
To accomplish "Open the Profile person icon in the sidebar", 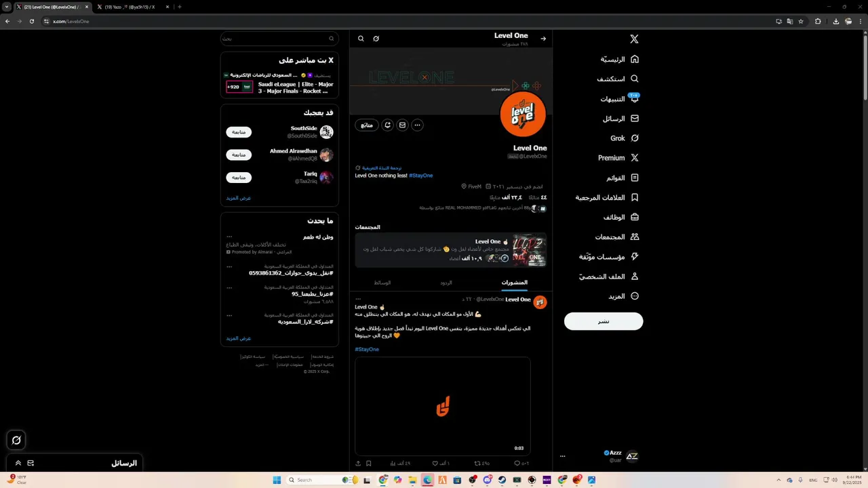I will 635,277.
